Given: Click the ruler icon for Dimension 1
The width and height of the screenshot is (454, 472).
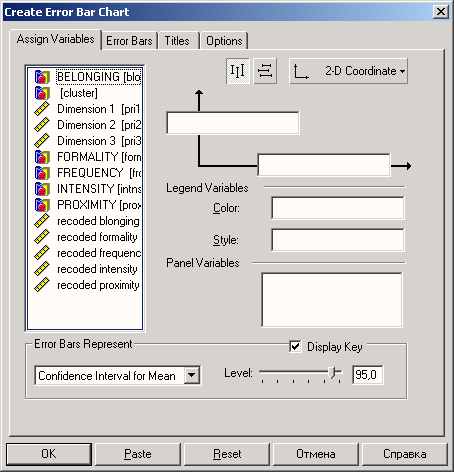Looking at the screenshot, I should 42,109.
